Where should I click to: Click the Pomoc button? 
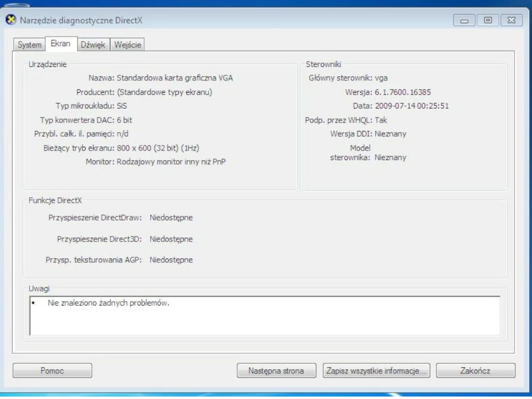pos(52,370)
